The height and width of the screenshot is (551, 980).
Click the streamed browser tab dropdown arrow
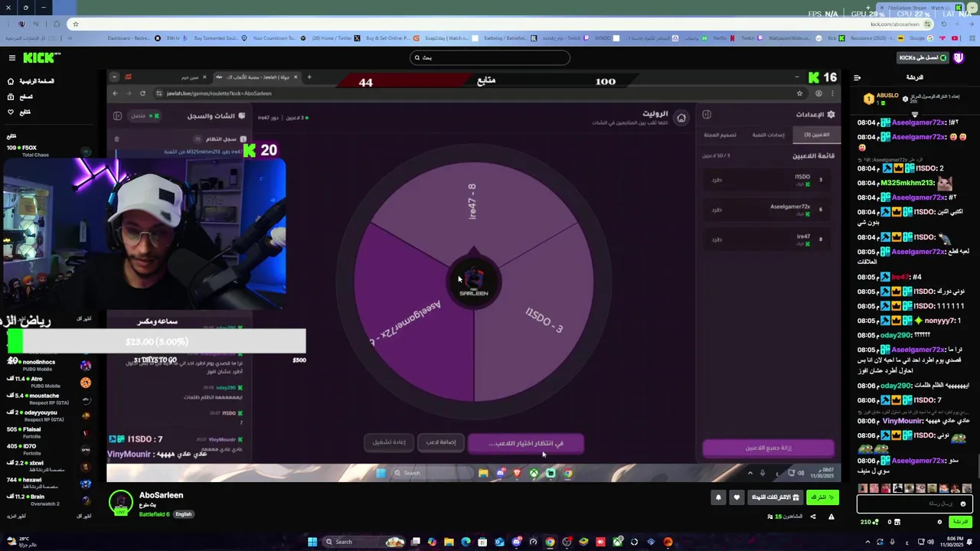click(x=114, y=77)
